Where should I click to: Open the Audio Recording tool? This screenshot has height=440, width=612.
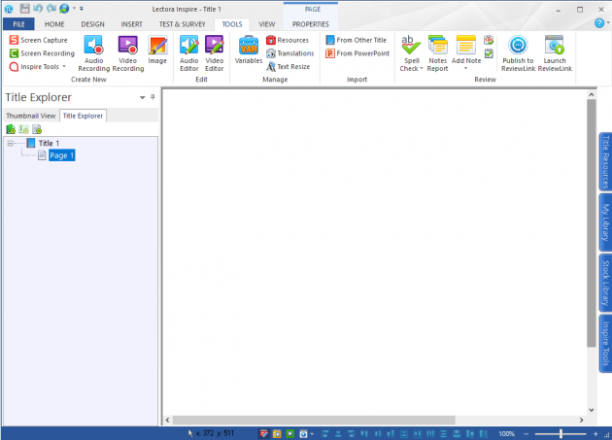tap(94, 53)
